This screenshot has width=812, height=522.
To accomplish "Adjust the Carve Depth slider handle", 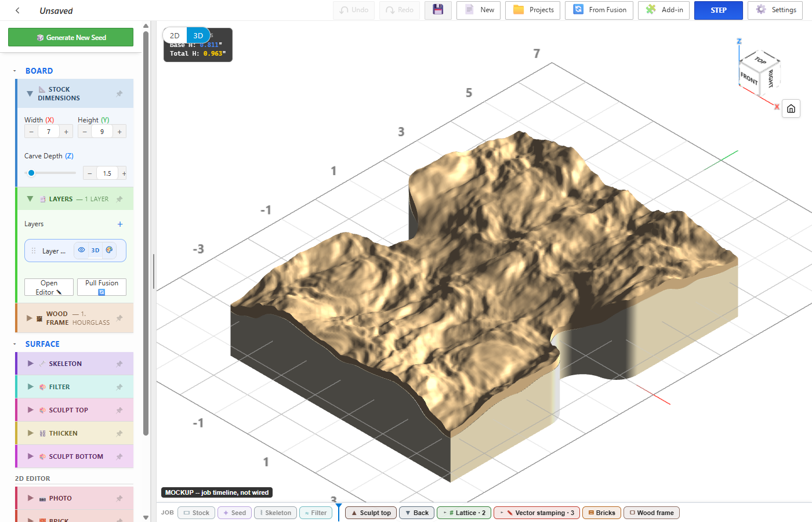I will (x=31, y=173).
